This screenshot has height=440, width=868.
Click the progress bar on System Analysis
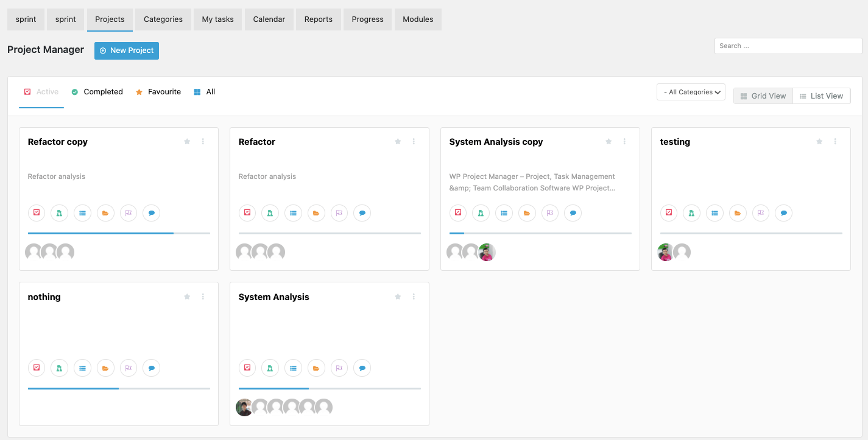(329, 388)
